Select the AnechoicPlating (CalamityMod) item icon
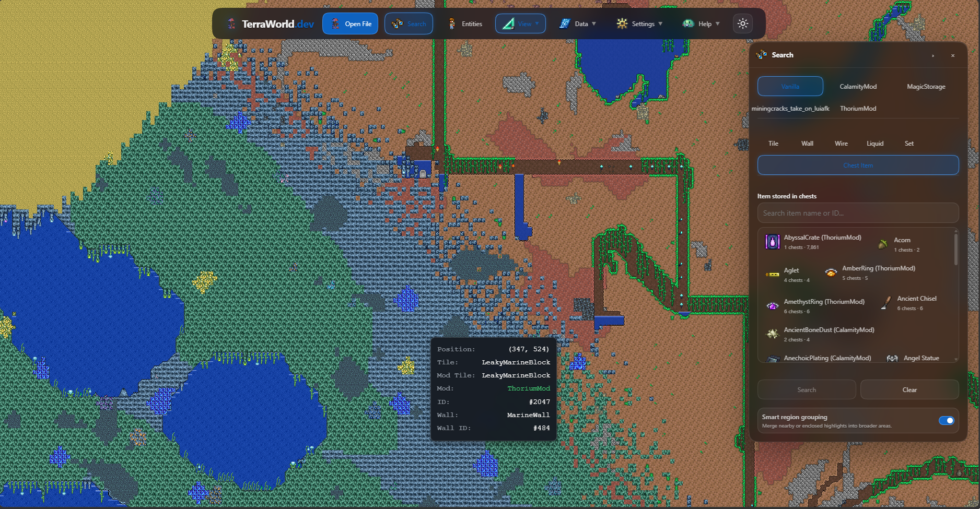 [x=773, y=358]
